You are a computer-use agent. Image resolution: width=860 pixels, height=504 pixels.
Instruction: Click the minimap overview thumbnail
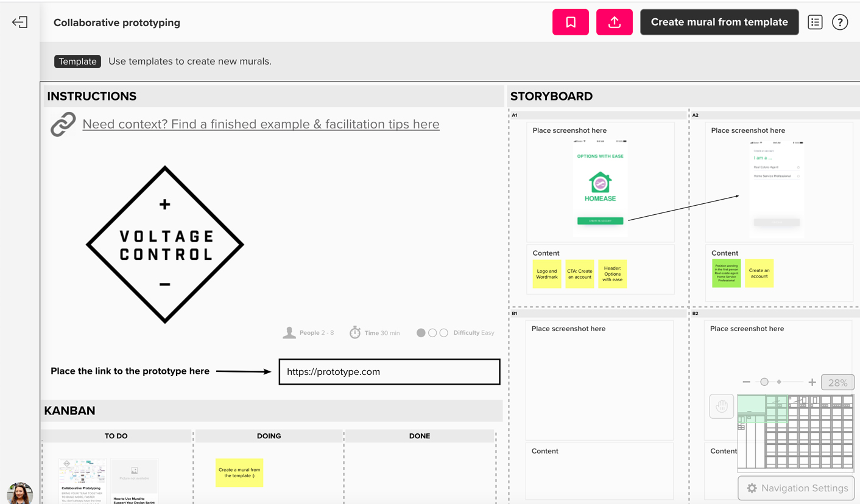pos(795,433)
